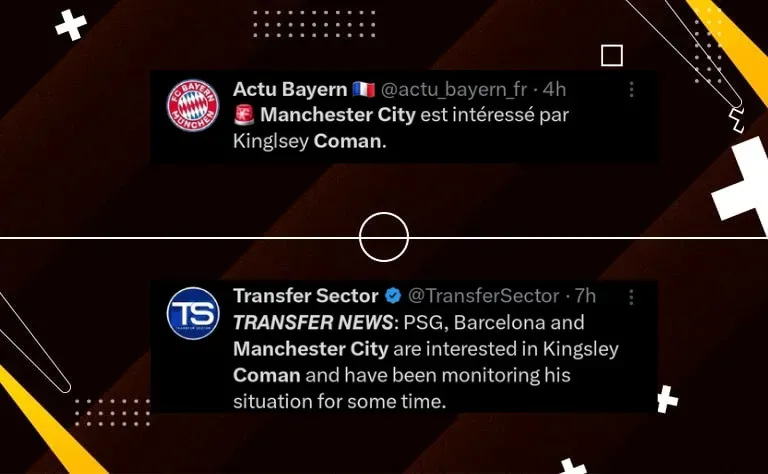Screen dimensions: 768x474
Task: Tick the white square outline box at top right
Action: [x=612, y=55]
